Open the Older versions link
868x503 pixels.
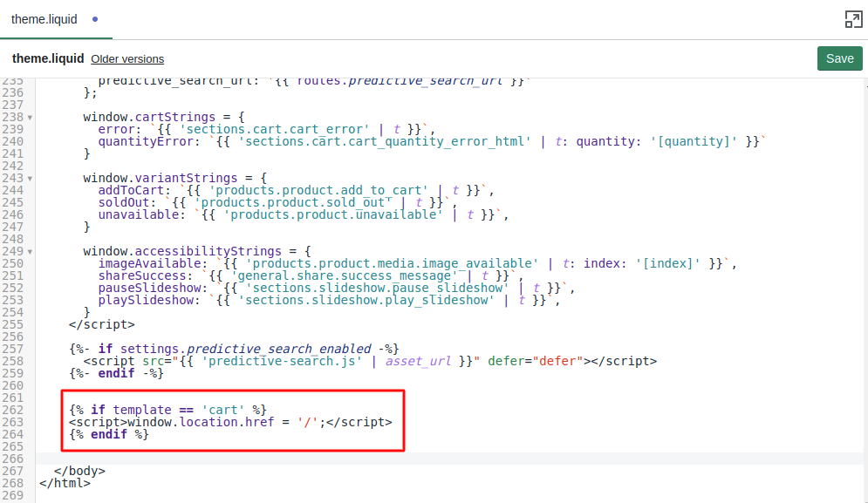[127, 59]
